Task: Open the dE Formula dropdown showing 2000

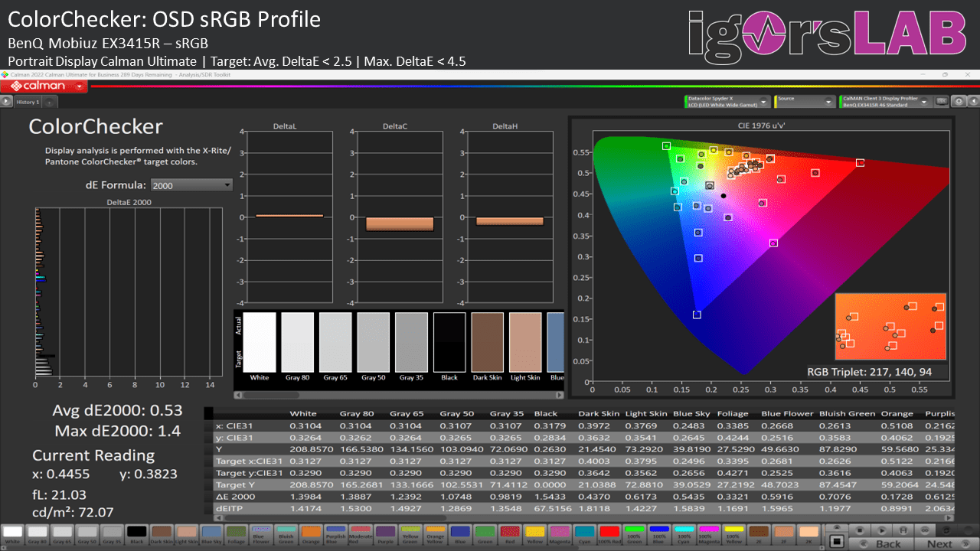Action: (x=191, y=185)
